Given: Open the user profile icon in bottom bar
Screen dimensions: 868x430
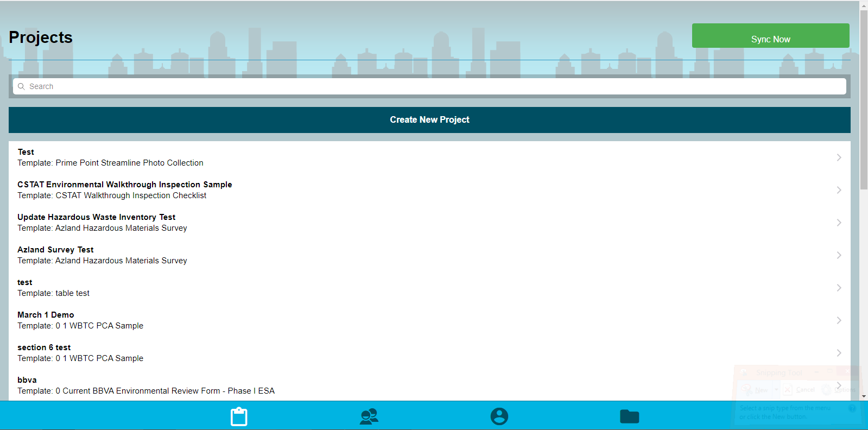Looking at the screenshot, I should click(499, 416).
